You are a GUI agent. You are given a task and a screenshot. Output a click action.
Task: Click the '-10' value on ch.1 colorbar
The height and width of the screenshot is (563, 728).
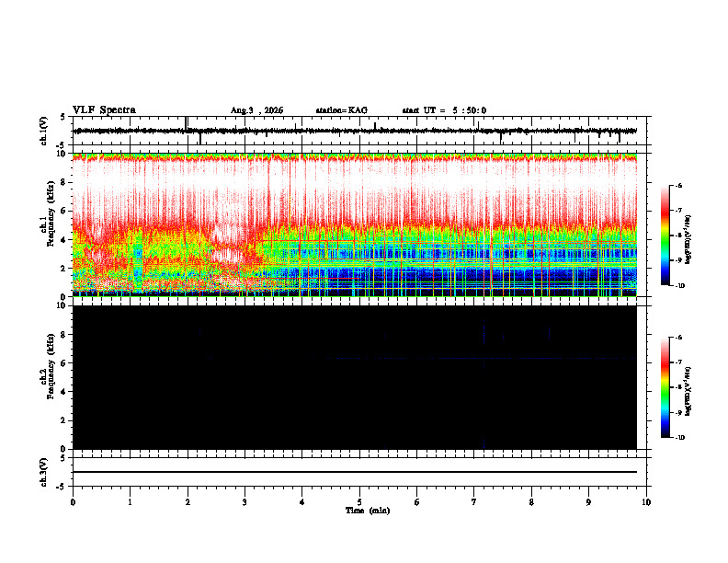click(x=680, y=286)
